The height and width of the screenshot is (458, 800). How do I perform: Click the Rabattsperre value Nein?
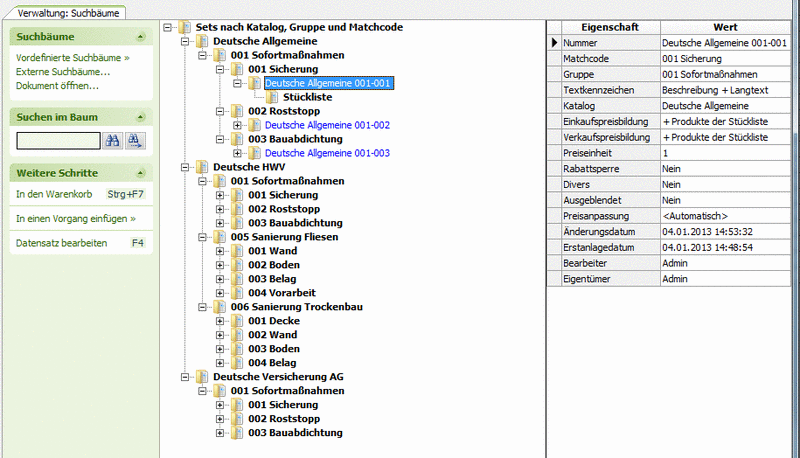[671, 169]
